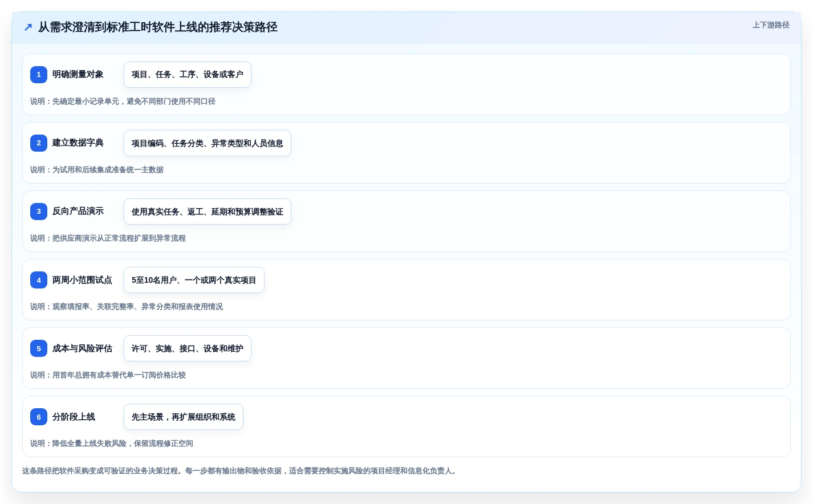Image resolution: width=813 pixels, height=504 pixels.
Task: Click the note 用首年总拥有成本替代单一订阅价格比较
Action: (108, 375)
